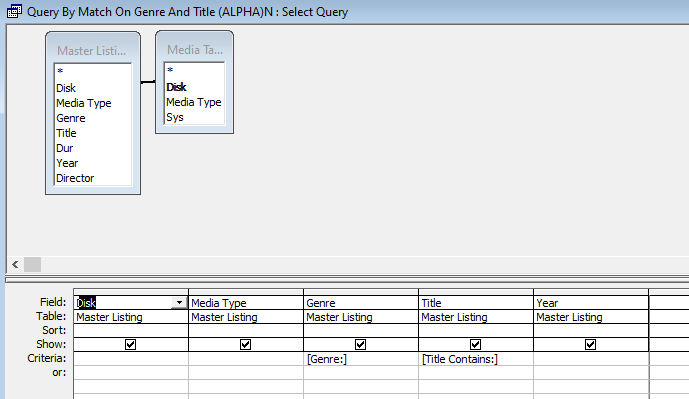The width and height of the screenshot is (689, 399).
Task: Select Disk field in Master Listing table
Action: (x=66, y=88)
